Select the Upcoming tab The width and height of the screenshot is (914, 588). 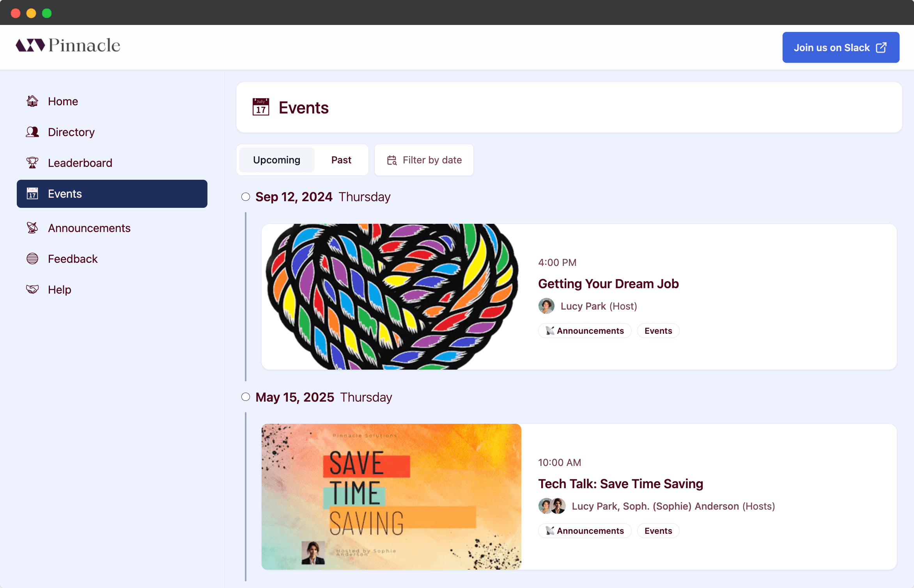(x=276, y=160)
